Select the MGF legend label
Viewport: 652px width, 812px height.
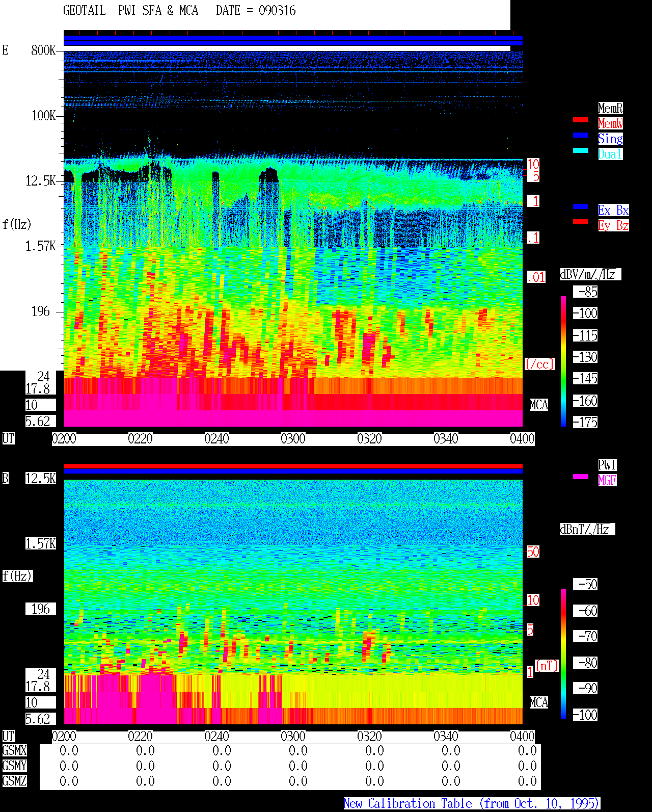pos(607,480)
